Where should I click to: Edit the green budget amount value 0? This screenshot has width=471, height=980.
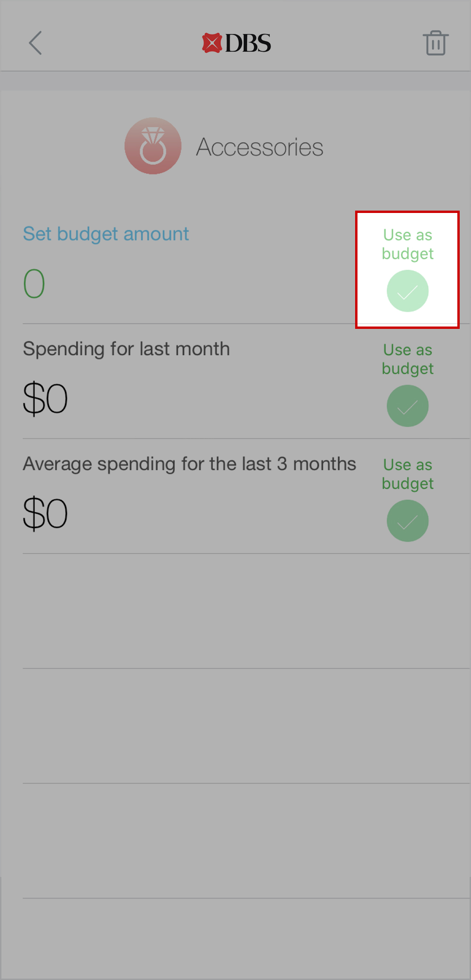pos(34,284)
